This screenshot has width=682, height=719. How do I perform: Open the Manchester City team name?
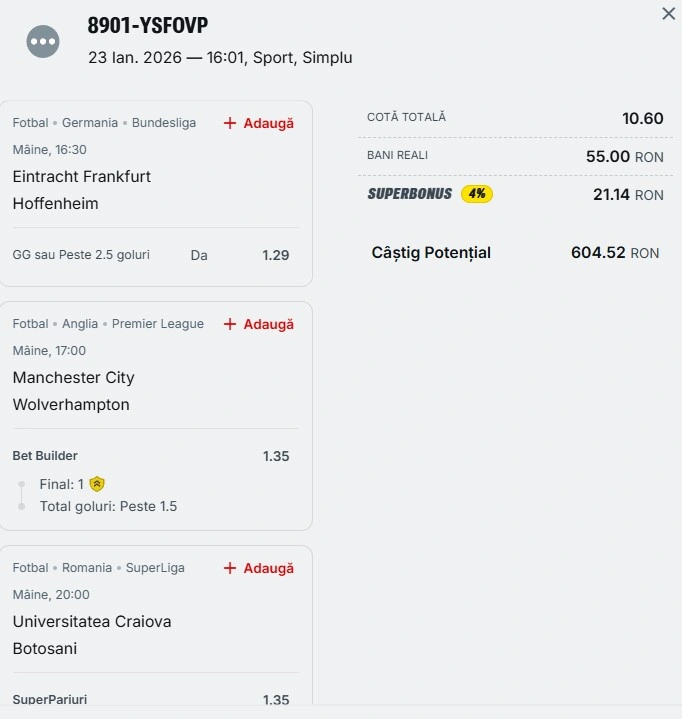[73, 378]
